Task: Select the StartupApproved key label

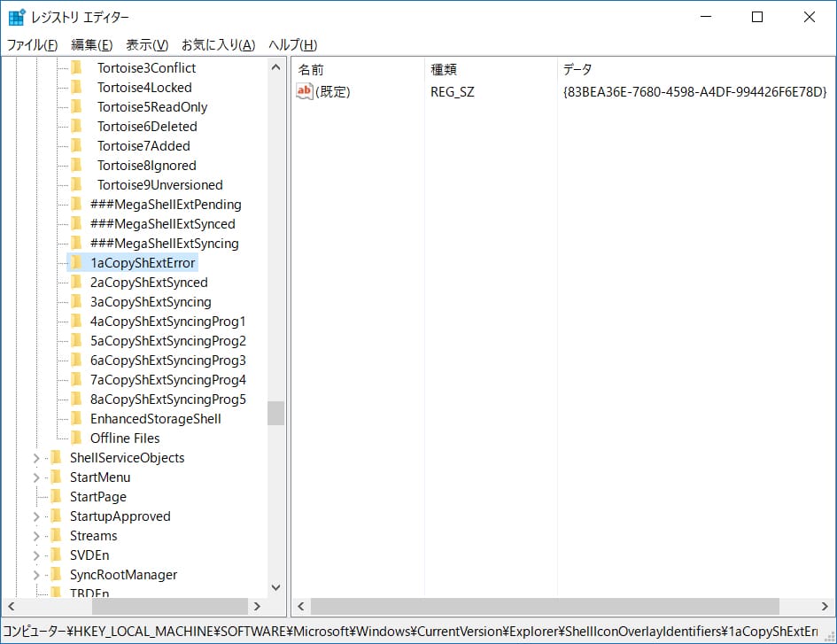Action: click(120, 516)
